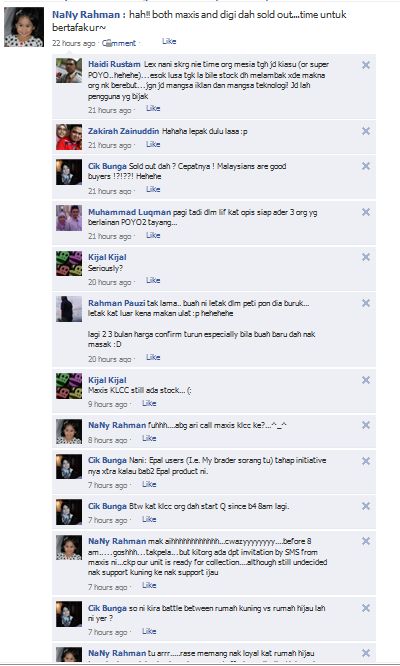400x666 pixels.
Task: Delete Rahman Pauzi's comment using the X icon
Action: (366, 303)
